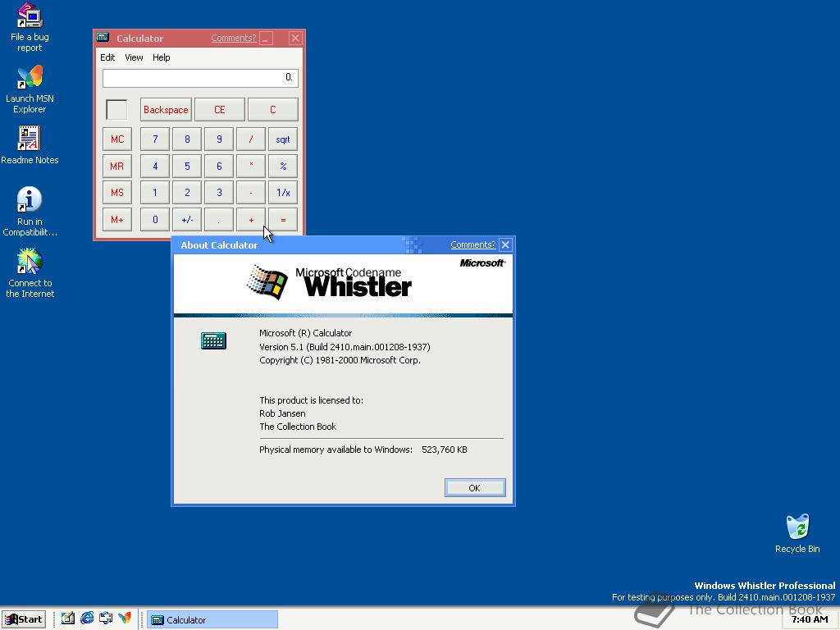The image size is (840, 630).
Task: Click the Calculator title bar system icon
Action: click(103, 38)
